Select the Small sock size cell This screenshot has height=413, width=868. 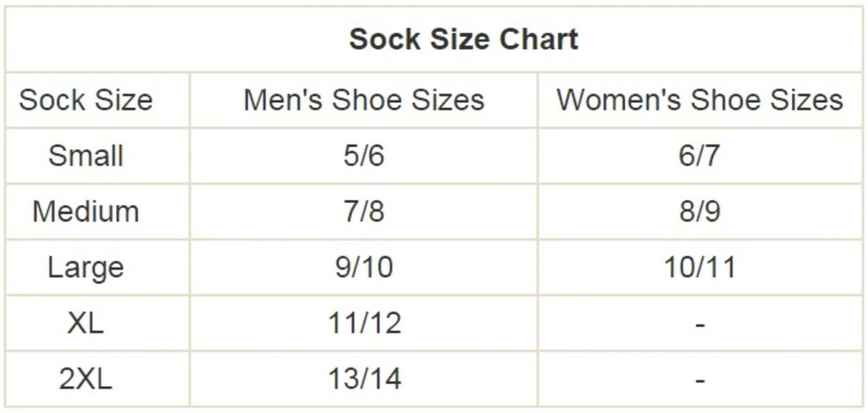tap(85, 156)
